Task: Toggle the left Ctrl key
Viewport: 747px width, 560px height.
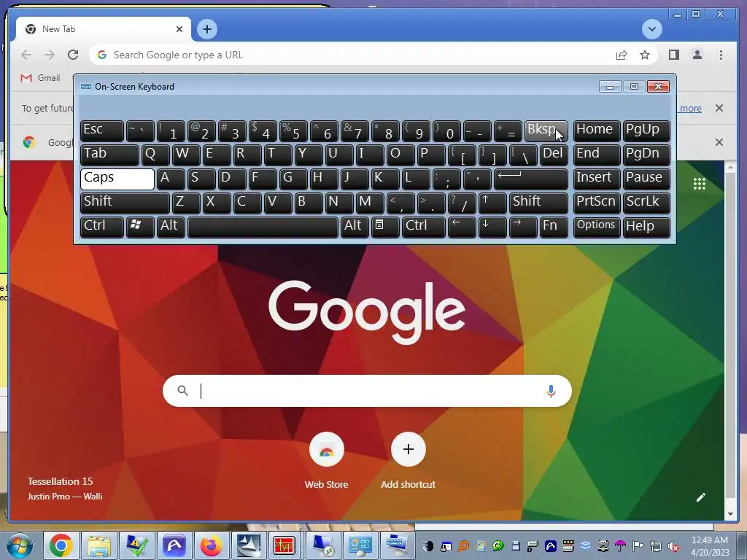Action: [x=102, y=227]
